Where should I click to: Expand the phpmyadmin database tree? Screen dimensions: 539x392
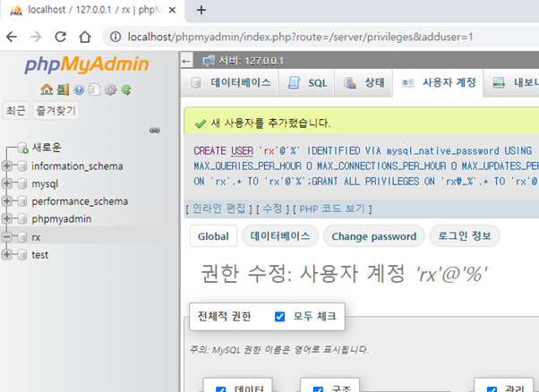[6, 219]
